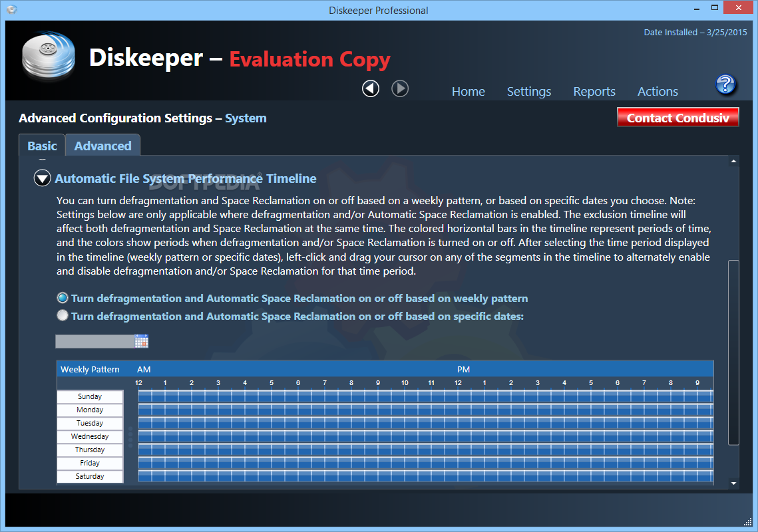758x532 pixels.
Task: Select specific dates radio option
Action: pyautogui.click(x=63, y=315)
